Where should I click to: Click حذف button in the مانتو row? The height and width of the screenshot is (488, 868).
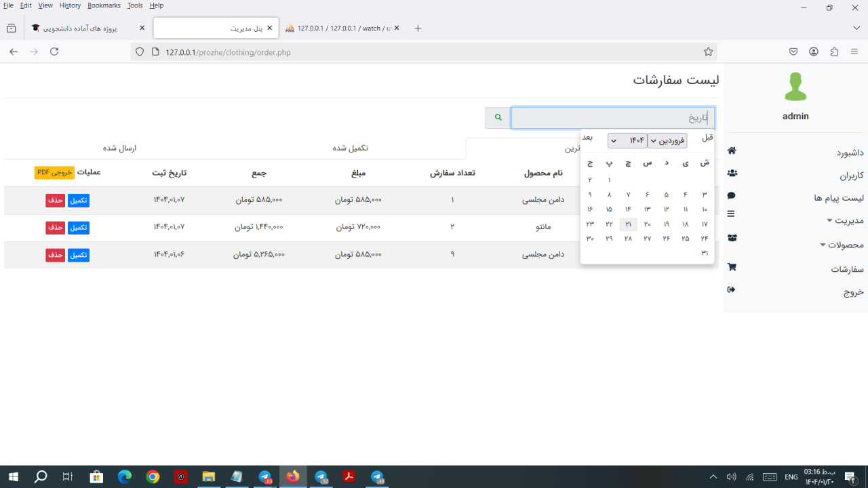(x=56, y=228)
